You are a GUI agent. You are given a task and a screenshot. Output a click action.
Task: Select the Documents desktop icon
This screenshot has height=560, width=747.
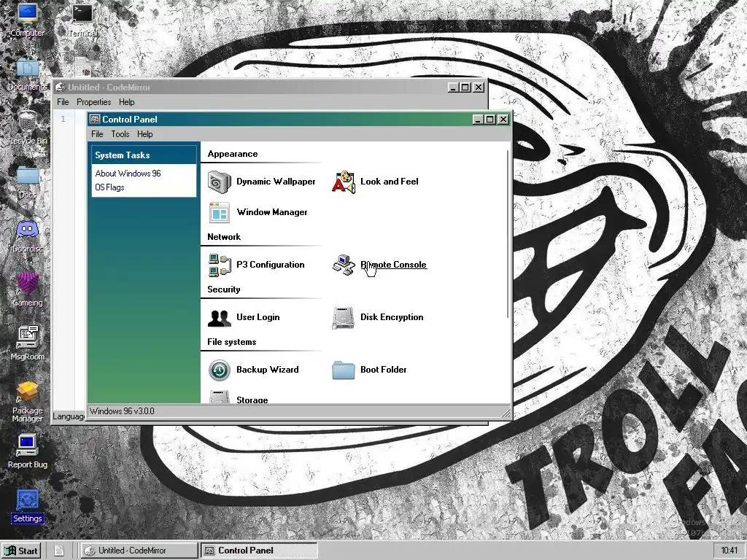(x=27, y=74)
